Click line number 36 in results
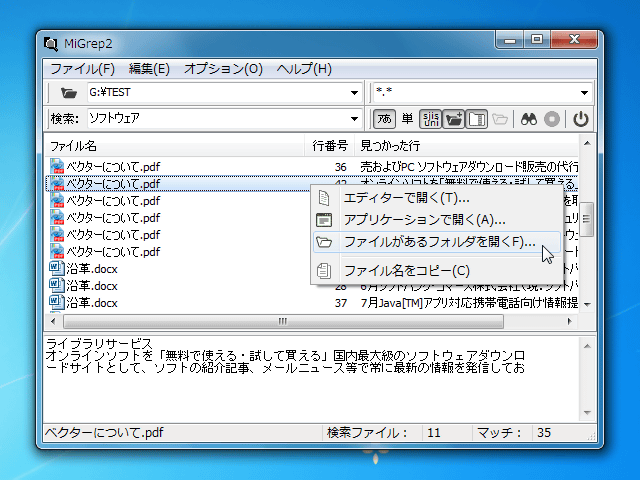The height and width of the screenshot is (480, 640). click(x=340, y=167)
